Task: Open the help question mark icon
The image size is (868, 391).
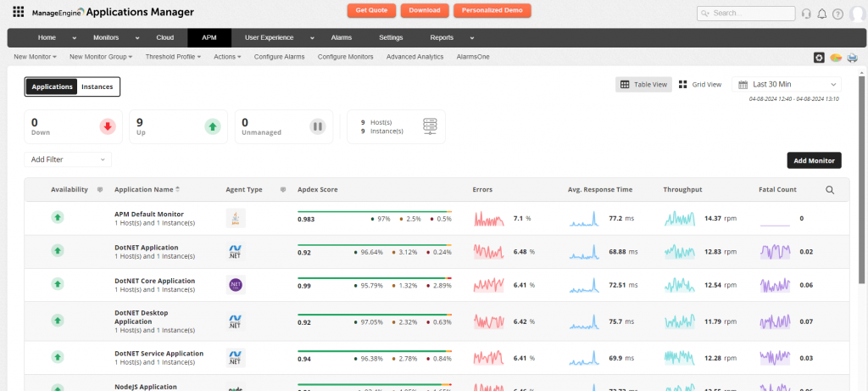Action: (837, 14)
